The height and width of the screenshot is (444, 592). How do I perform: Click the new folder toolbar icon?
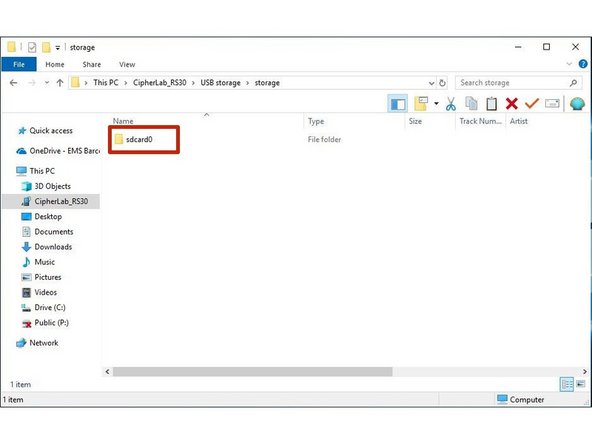tap(421, 103)
